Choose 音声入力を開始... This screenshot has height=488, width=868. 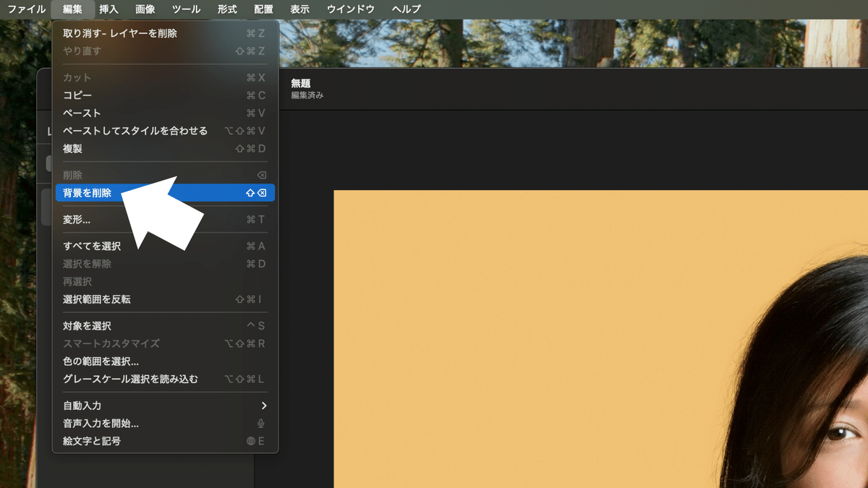tap(165, 424)
